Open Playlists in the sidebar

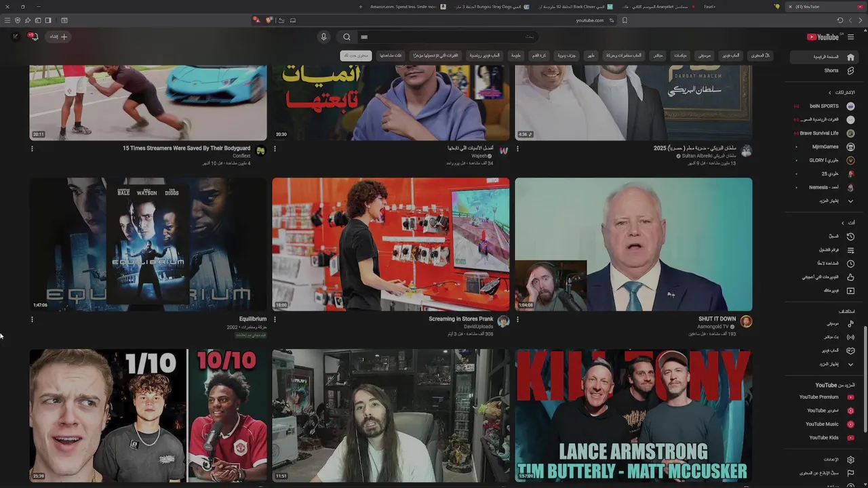point(823,250)
